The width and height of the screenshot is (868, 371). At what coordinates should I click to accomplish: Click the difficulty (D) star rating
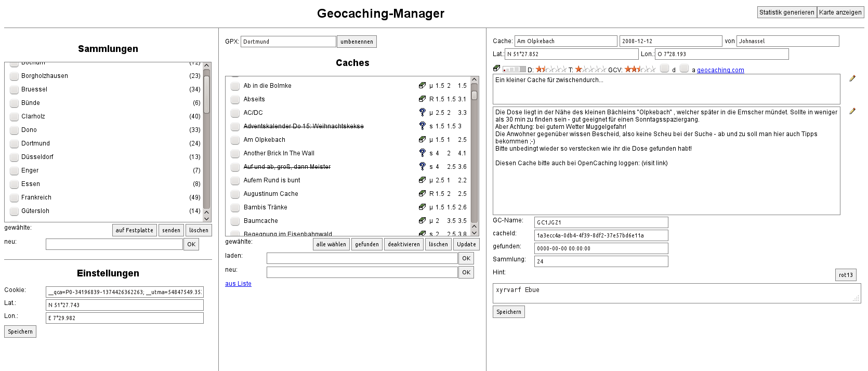click(551, 69)
